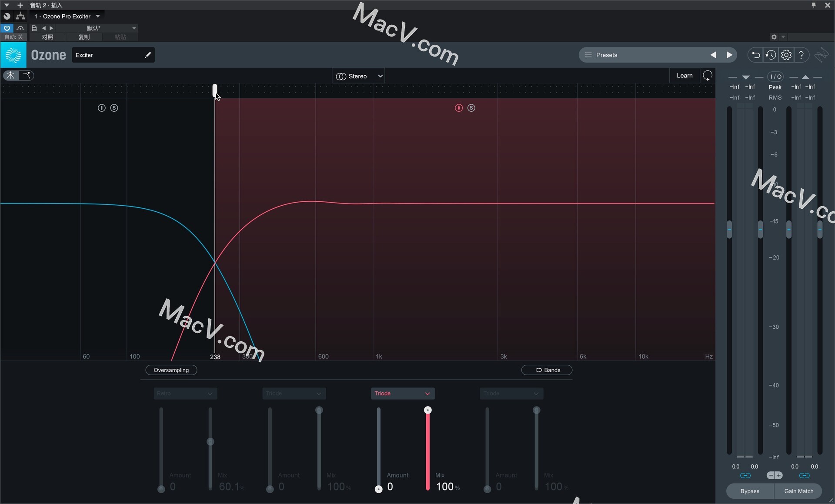Screen dimensions: 835x504
Task: Click the knob icon in host header
Action: [x=7, y=16]
